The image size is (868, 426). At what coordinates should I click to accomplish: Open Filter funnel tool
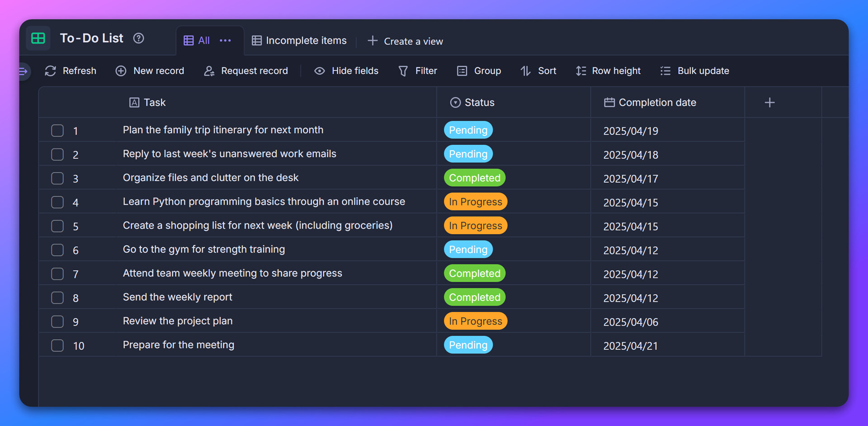[417, 71]
